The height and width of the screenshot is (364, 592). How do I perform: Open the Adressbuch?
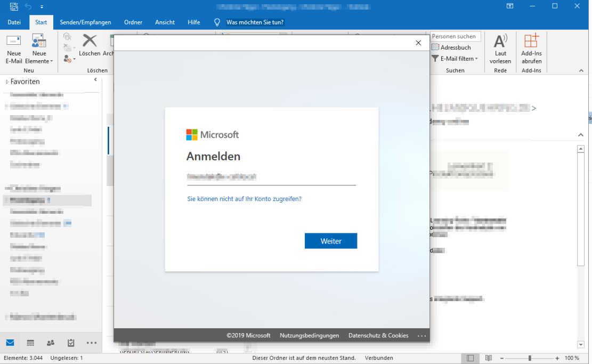(451, 47)
